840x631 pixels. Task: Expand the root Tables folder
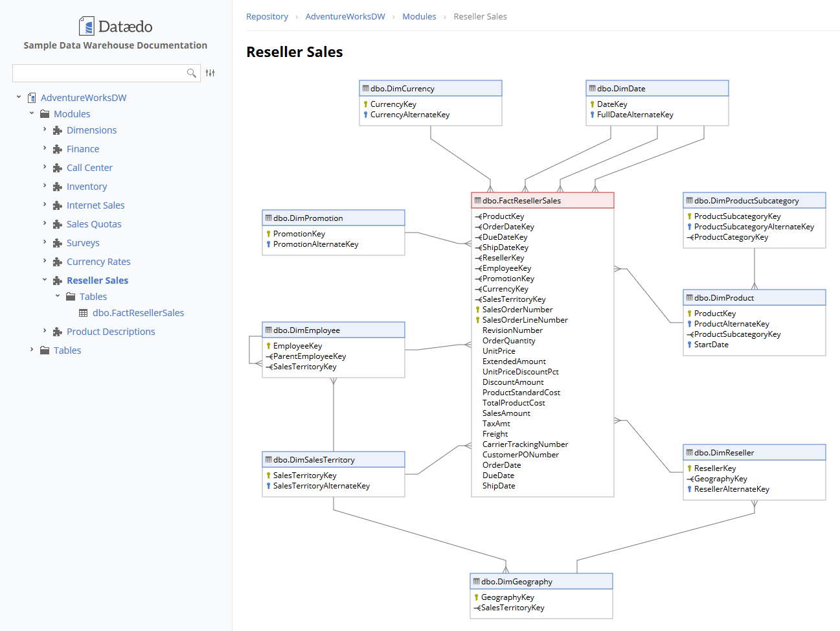[32, 350]
